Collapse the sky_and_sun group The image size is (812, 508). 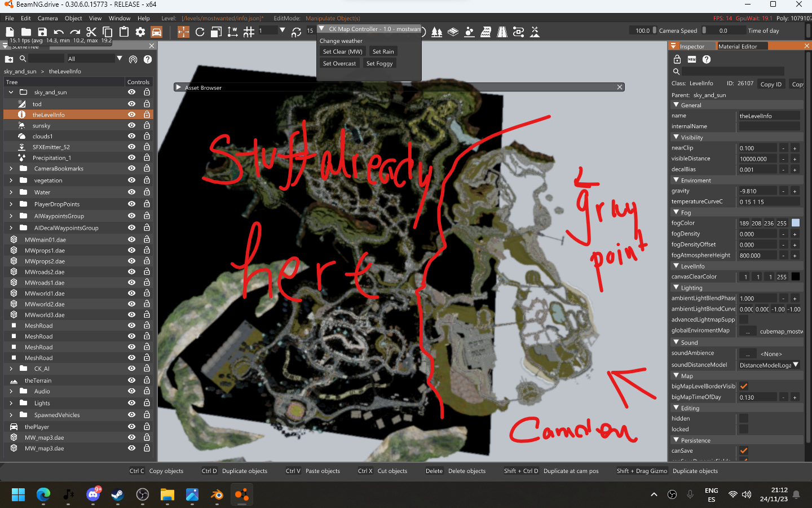coord(11,92)
